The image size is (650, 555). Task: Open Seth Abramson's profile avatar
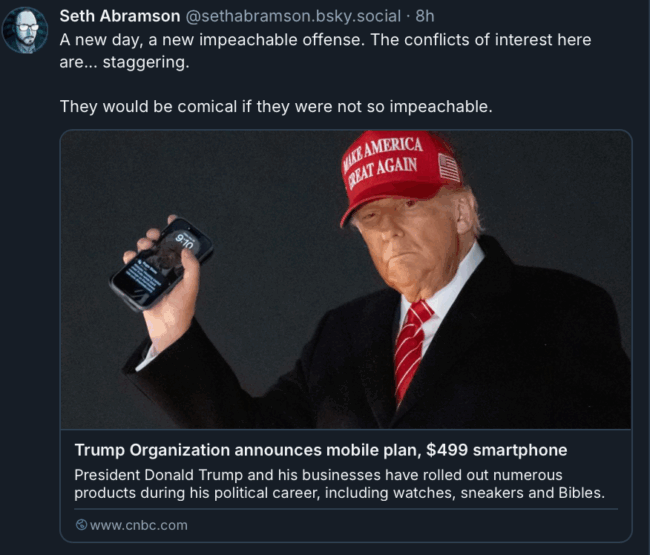pyautogui.click(x=25, y=30)
